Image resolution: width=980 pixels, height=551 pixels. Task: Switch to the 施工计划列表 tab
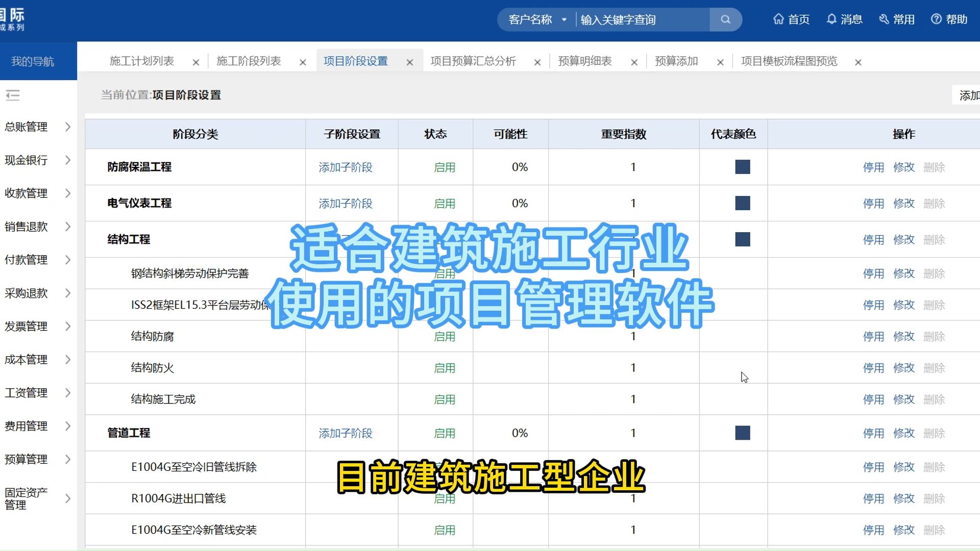(x=142, y=61)
